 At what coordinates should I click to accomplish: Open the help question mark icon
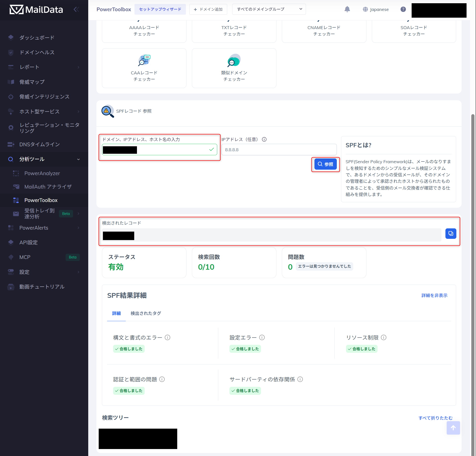click(403, 9)
